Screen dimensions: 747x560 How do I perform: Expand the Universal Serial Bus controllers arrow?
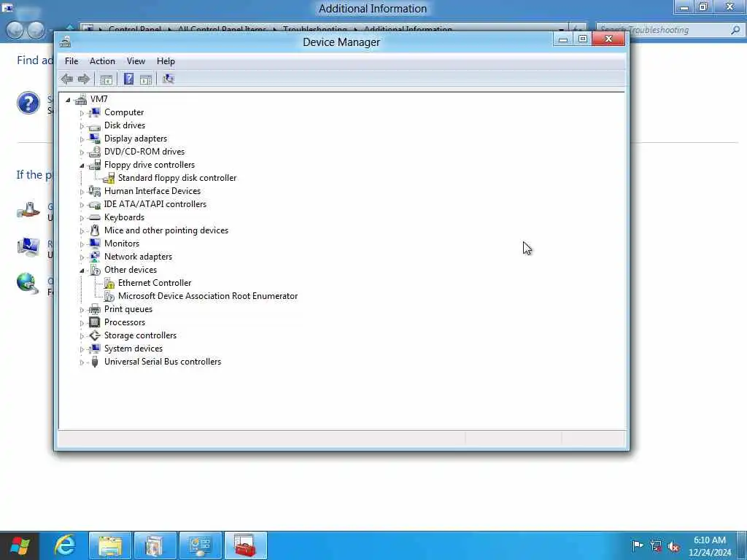pyautogui.click(x=82, y=362)
